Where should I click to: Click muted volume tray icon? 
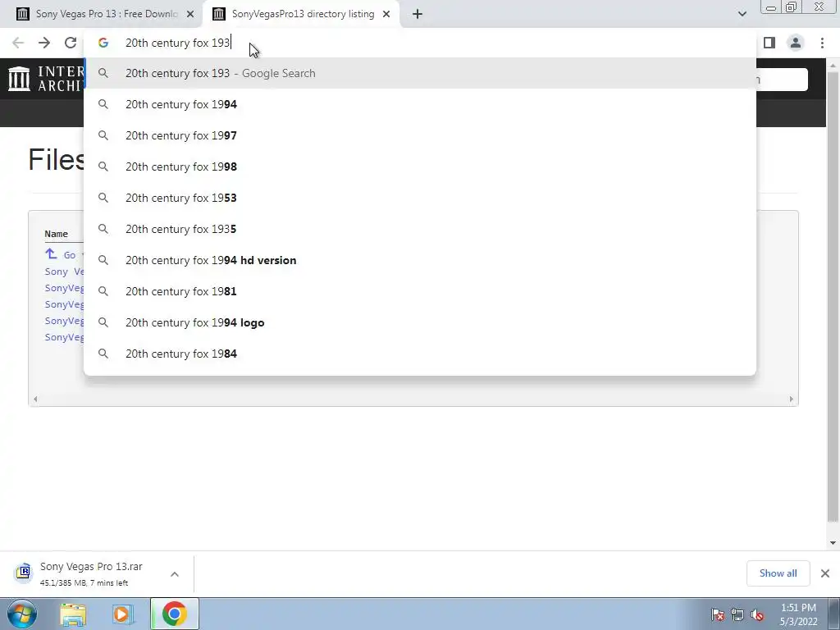pyautogui.click(x=757, y=614)
